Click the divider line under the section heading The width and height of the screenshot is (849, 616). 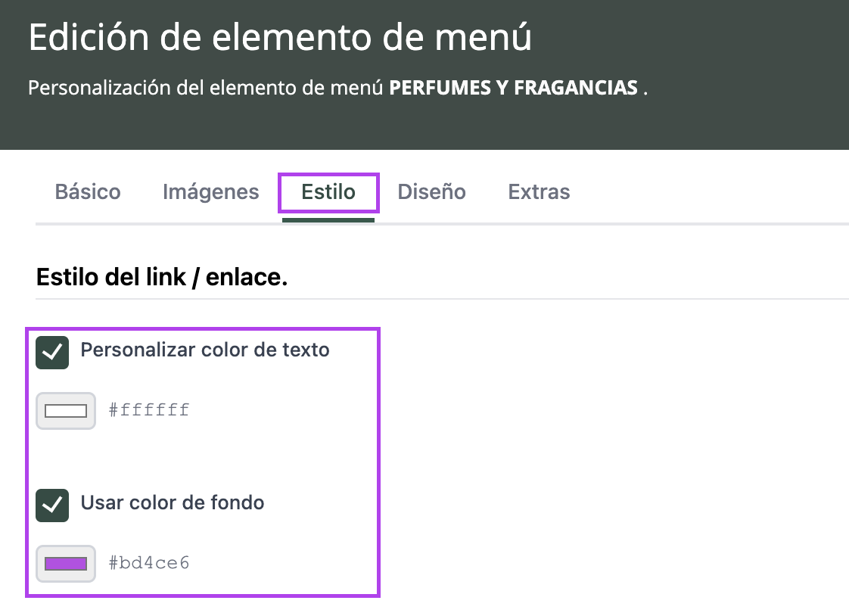pyautogui.click(x=530, y=299)
